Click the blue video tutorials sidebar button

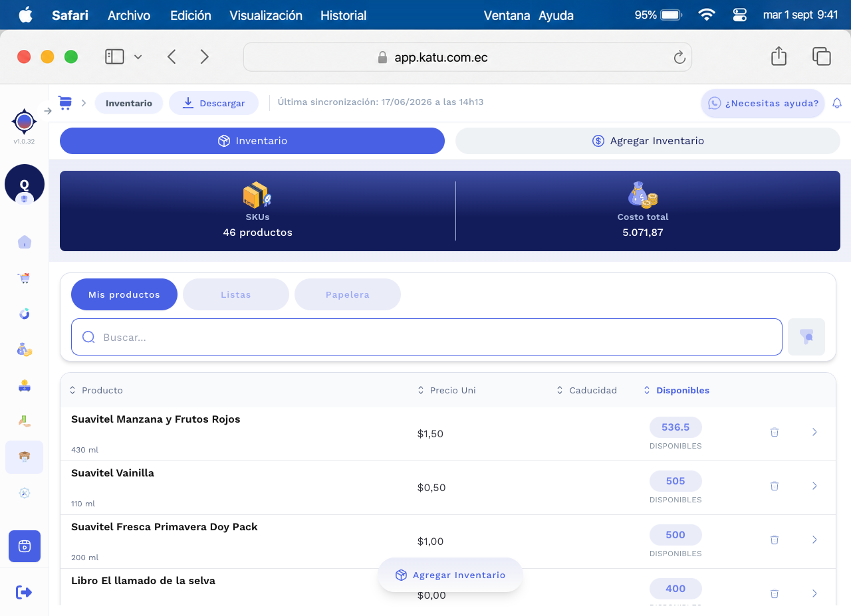pyautogui.click(x=25, y=546)
